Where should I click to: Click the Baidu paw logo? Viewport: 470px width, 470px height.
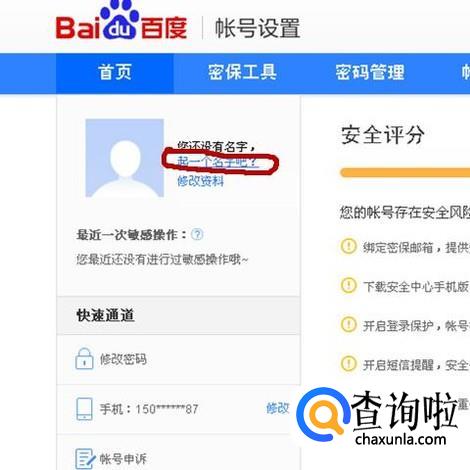[x=121, y=21]
